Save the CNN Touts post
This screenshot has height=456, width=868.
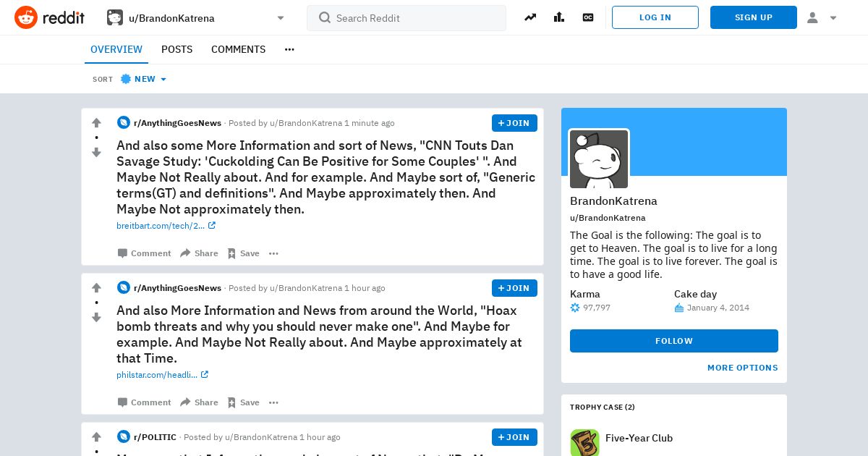(x=243, y=253)
